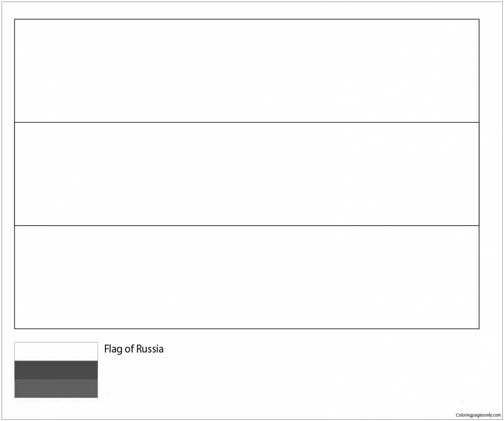The height and width of the screenshot is (421, 504).
Task: Click the top-left corner of the large flag outline
Action: pos(15,19)
